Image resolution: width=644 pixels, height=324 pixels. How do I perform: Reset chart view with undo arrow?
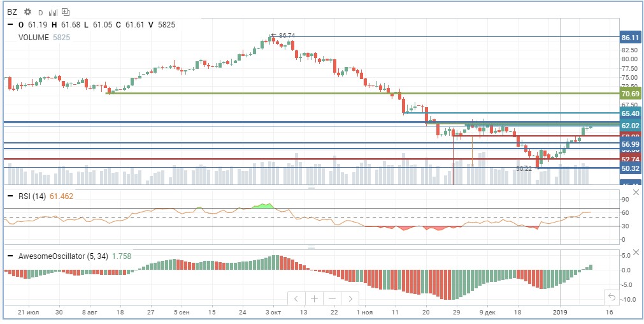tap(611, 297)
